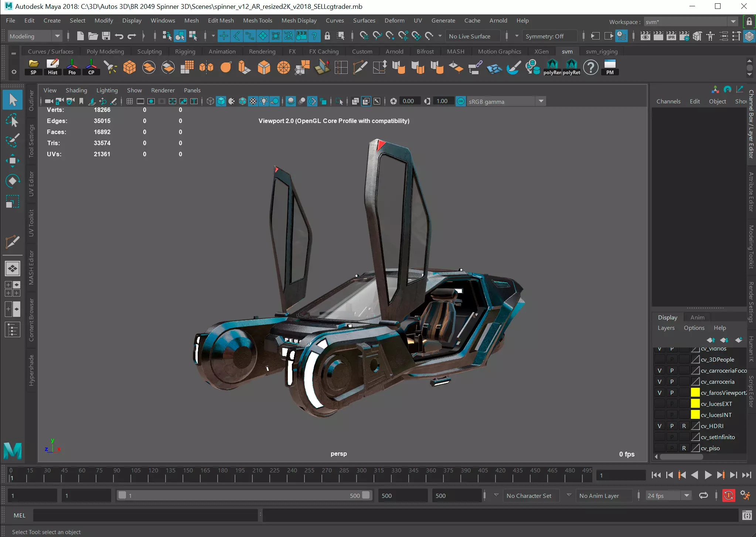756x537 pixels.
Task: Click the Fto freeze transform shelf icon
Action: click(x=72, y=67)
